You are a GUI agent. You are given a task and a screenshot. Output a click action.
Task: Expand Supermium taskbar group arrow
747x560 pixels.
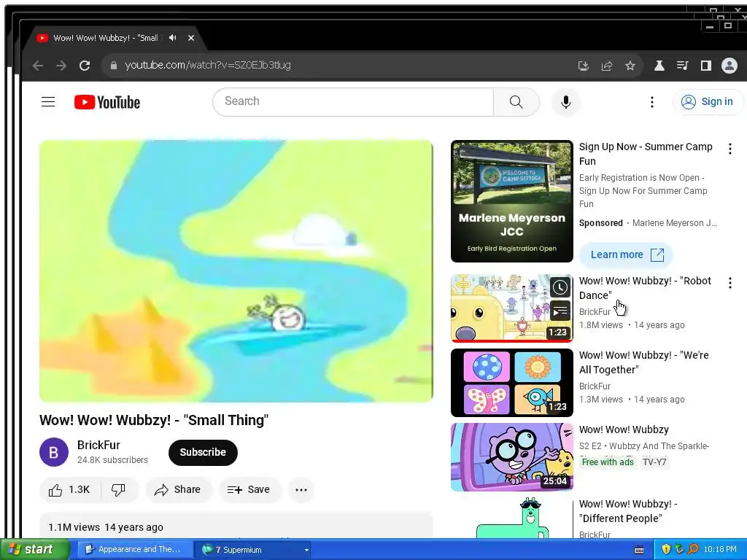(306, 550)
